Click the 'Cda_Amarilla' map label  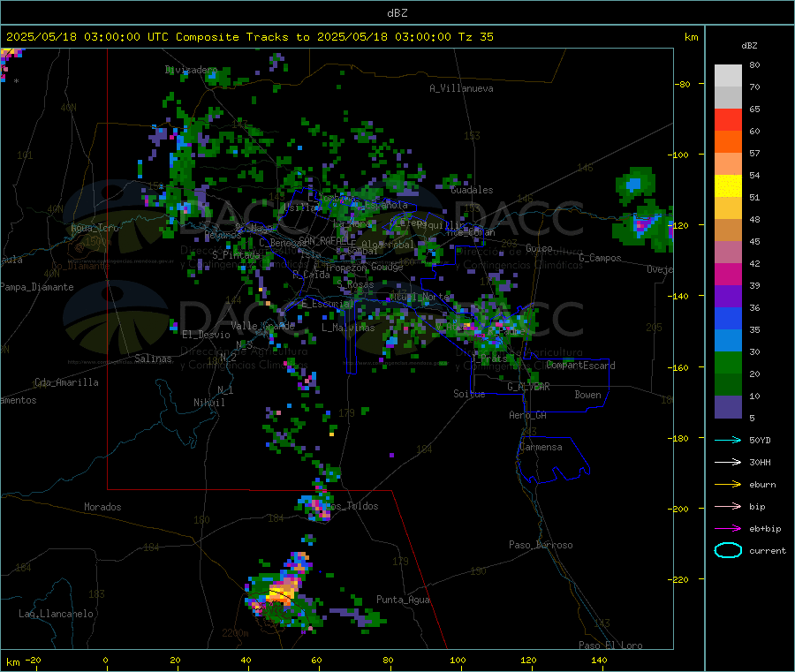point(66,382)
